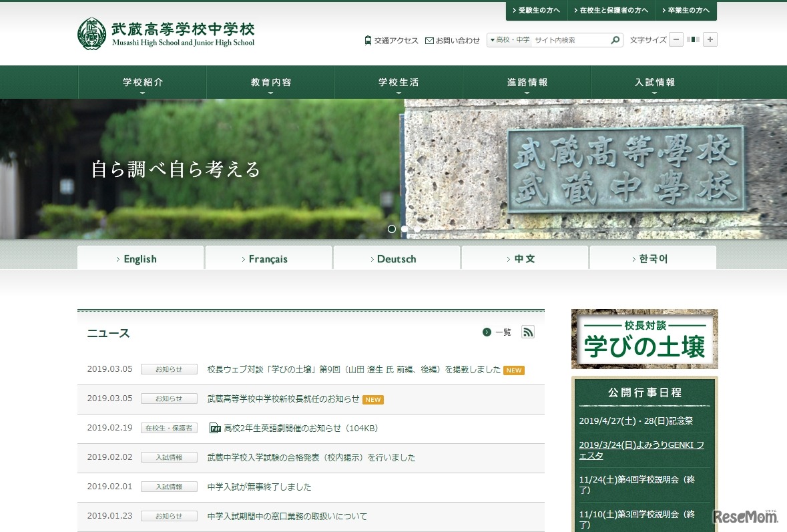Viewport: 787px width, 532px height.
Task: Click the Musashi school emblem logo
Action: [92, 31]
